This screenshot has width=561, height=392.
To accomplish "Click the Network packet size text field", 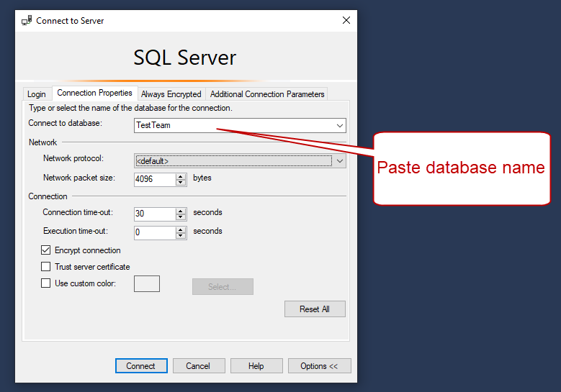I will tap(154, 179).
